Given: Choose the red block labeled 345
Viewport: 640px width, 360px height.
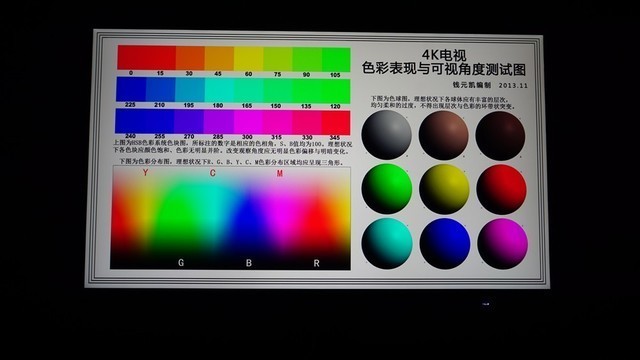Looking at the screenshot, I should 336,123.
